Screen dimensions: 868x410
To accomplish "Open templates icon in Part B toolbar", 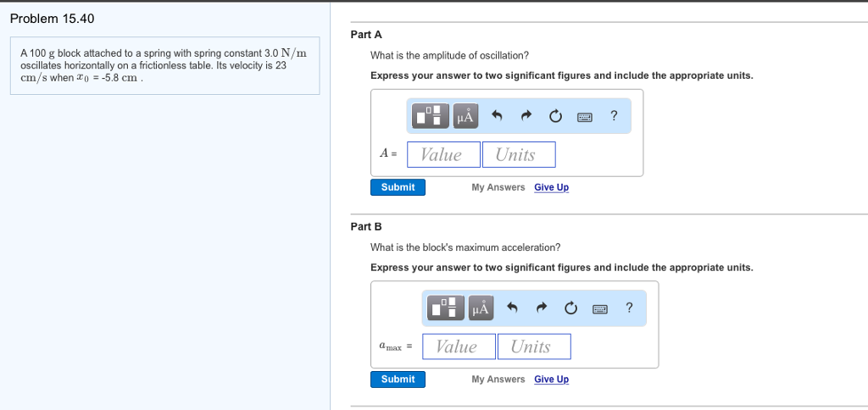I will pos(447,308).
